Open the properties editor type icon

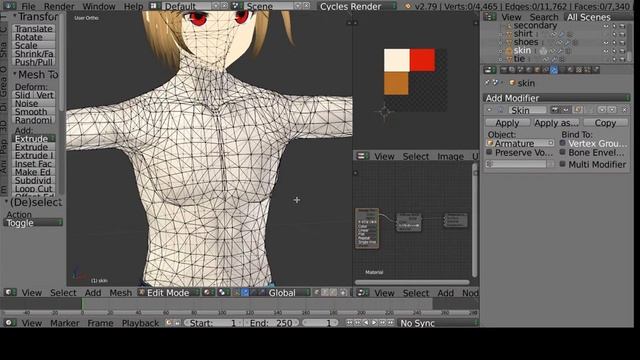pos(489,70)
